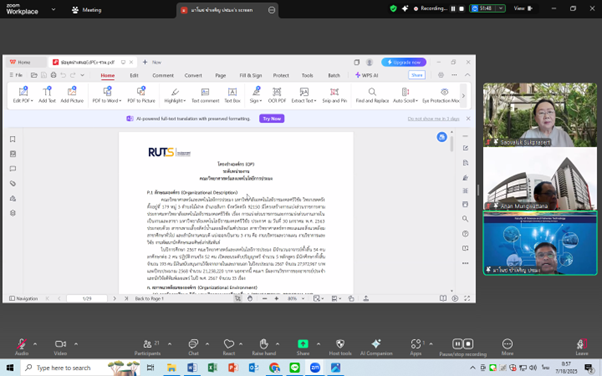This screenshot has height=376, width=602.
Task: Expand Share options arrow
Action: point(318,344)
